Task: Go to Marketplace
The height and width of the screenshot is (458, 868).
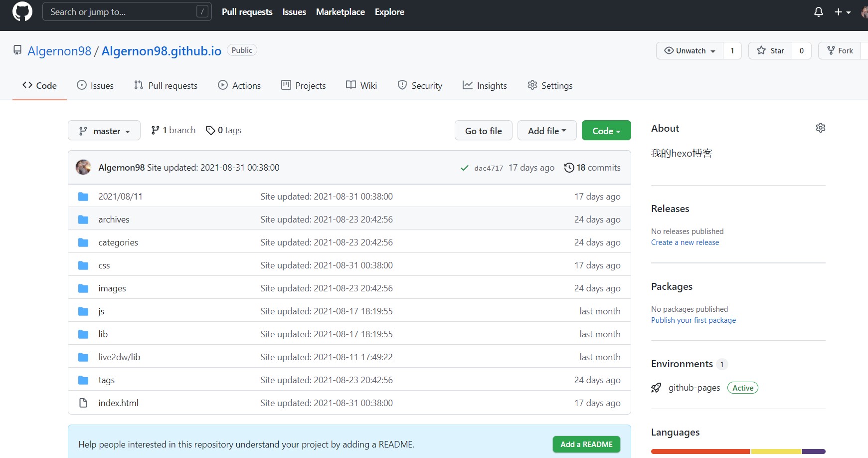Action: coord(340,12)
